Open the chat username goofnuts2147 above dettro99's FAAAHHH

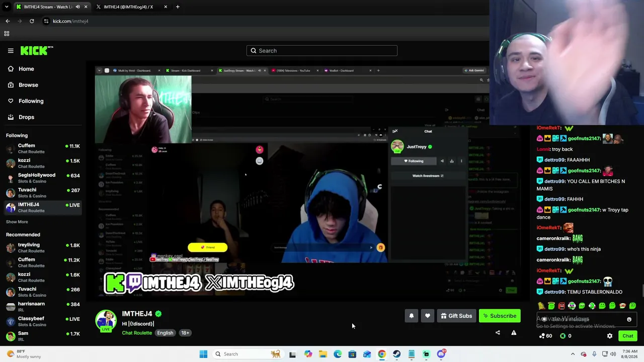point(585,139)
